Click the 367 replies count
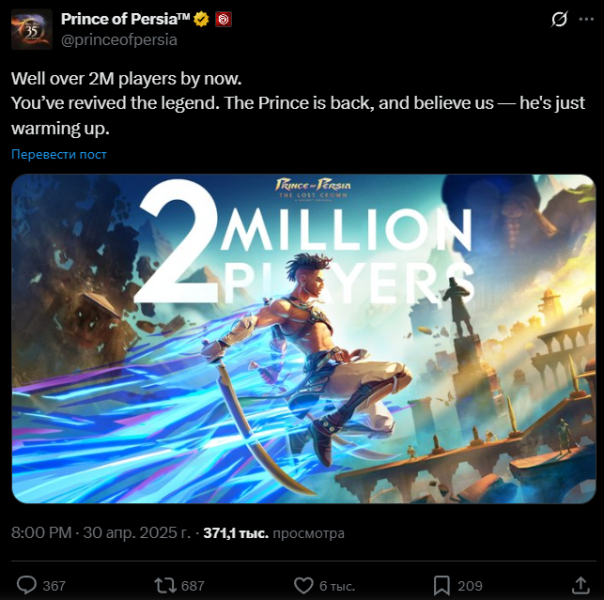The image size is (604, 600). [x=54, y=586]
